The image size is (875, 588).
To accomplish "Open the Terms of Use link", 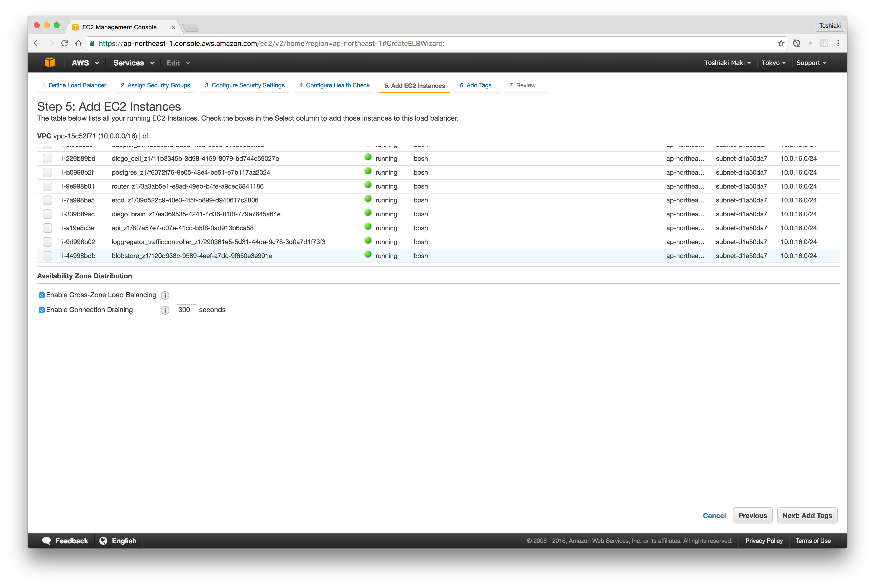I will [813, 540].
